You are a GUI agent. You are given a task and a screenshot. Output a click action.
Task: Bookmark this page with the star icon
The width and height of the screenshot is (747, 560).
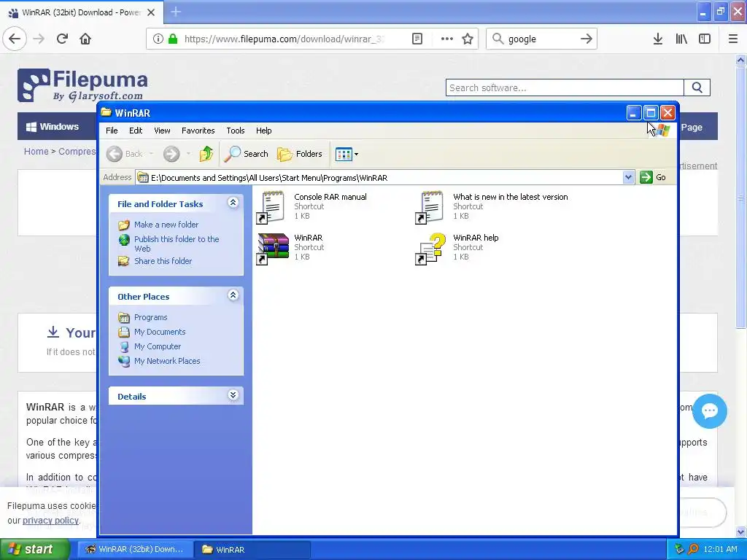(x=468, y=39)
